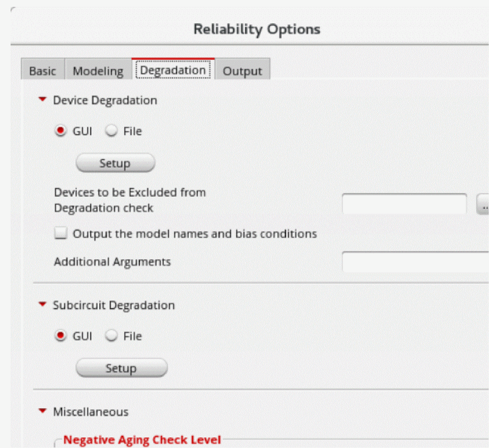Screen dimensions: 489x448
Task: Choose File radio under Device Degradation
Action: tap(111, 131)
